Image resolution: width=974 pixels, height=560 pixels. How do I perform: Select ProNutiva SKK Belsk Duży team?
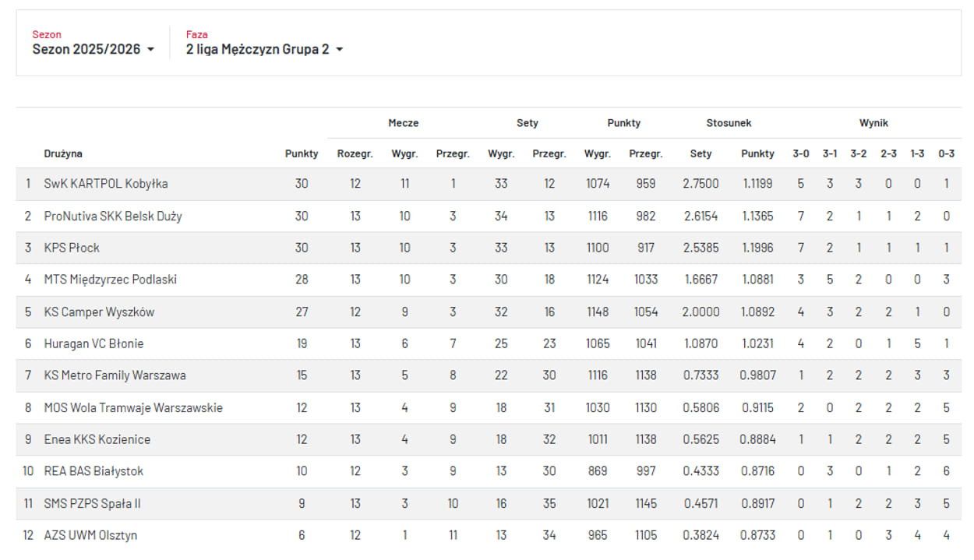point(113,216)
